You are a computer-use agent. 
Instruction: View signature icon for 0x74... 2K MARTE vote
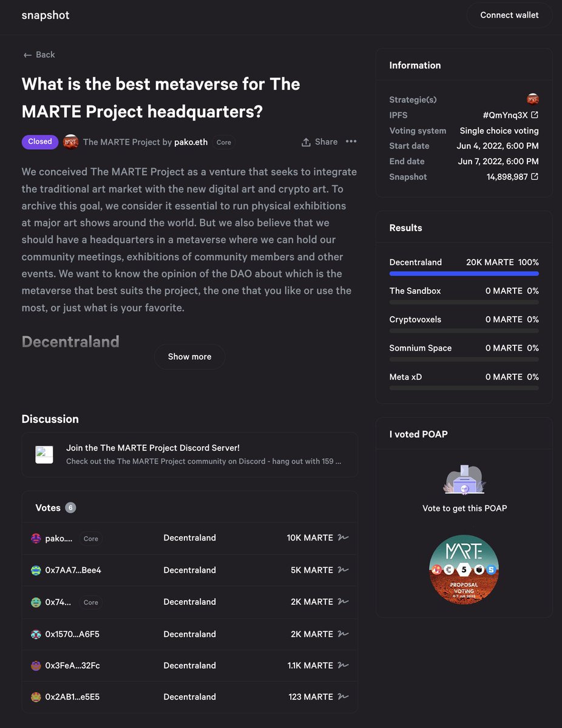(x=344, y=602)
